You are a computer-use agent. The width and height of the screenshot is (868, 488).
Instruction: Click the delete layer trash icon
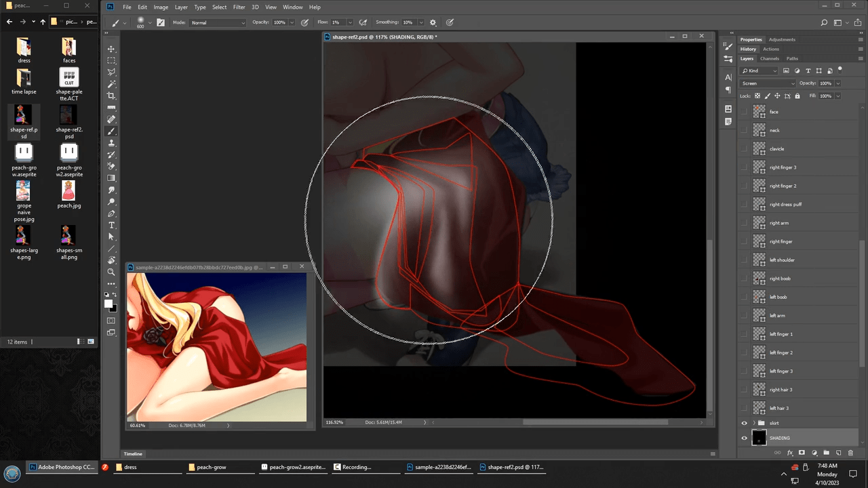850,453
